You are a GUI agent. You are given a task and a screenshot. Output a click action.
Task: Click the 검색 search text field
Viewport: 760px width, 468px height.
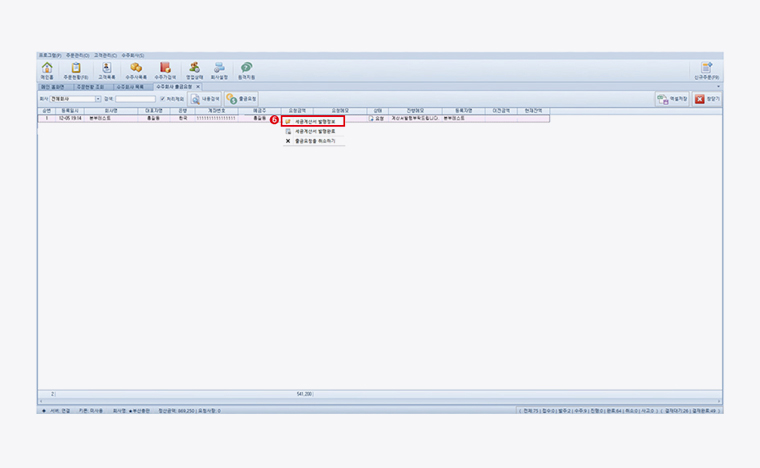(135, 99)
